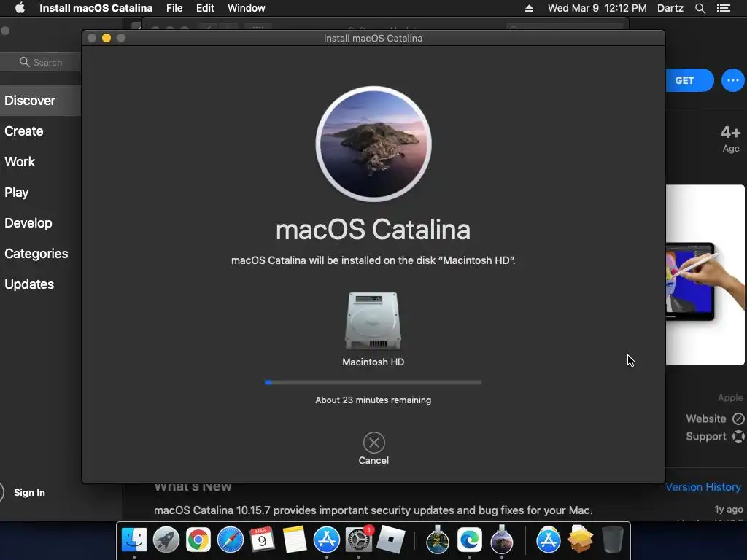This screenshot has width=747, height=560.
Task: Select Play in App Store sidebar
Action: click(x=17, y=192)
